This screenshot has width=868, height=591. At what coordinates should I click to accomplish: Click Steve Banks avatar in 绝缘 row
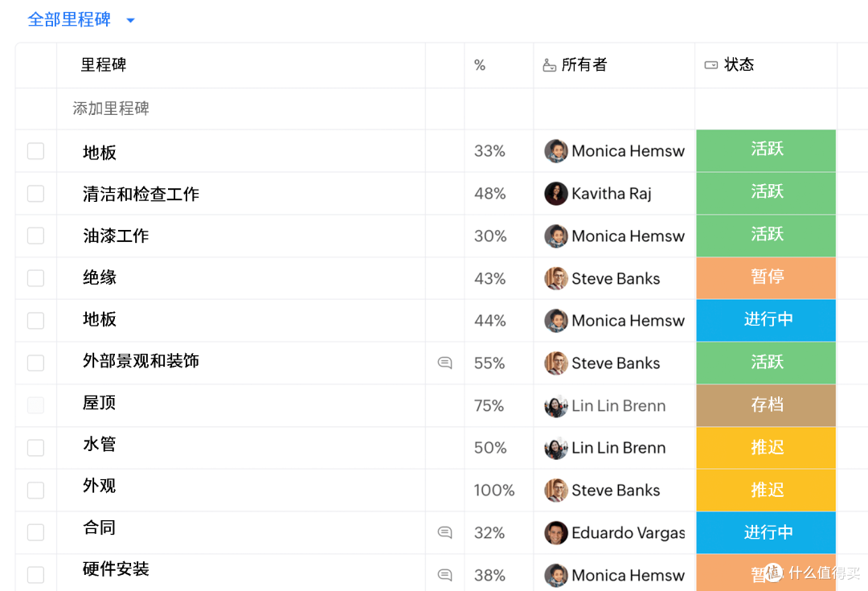[x=556, y=278]
